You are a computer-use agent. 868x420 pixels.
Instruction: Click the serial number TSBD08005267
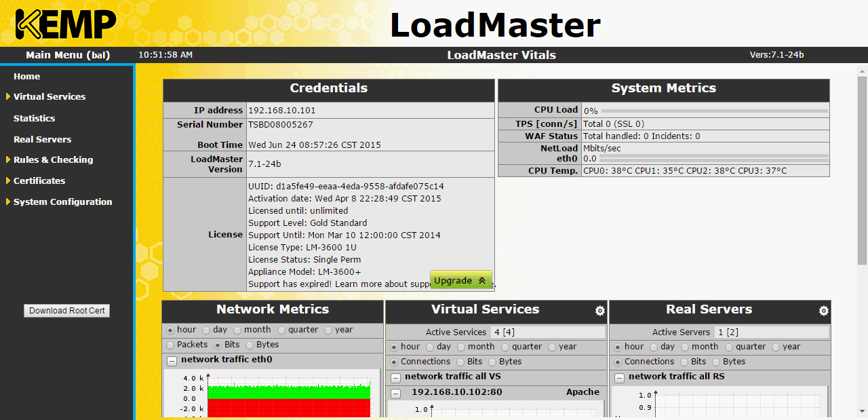[281, 125]
